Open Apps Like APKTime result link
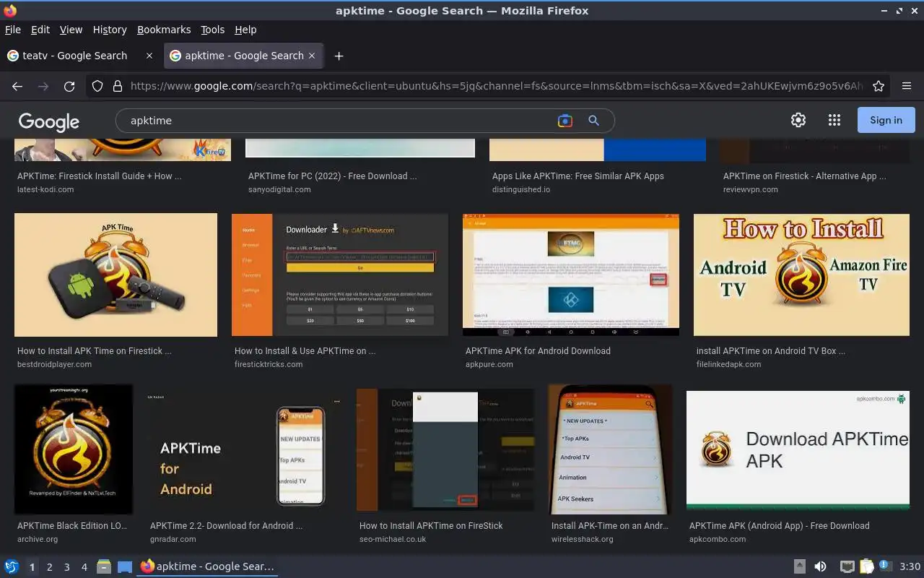The image size is (924, 578). [x=577, y=176]
